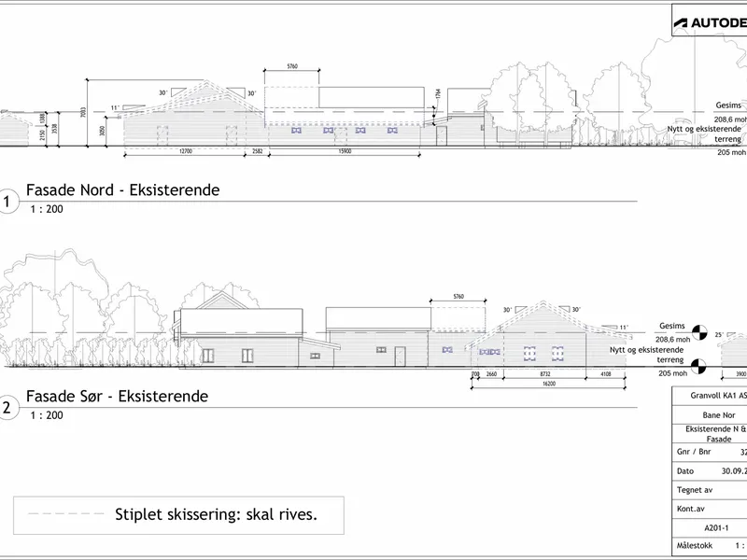Click the 'Kont.av' field label
The image size is (747, 560).
[690, 509]
